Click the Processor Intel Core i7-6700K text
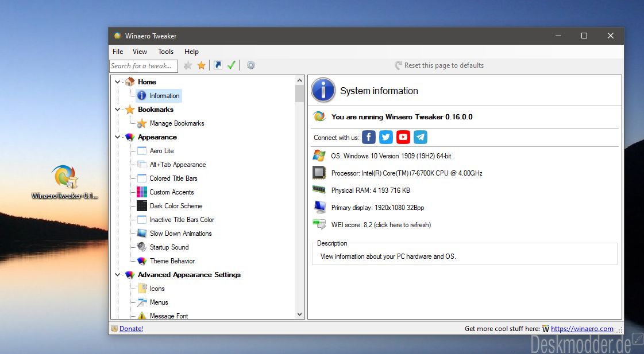The height and width of the screenshot is (354, 644). (407, 173)
